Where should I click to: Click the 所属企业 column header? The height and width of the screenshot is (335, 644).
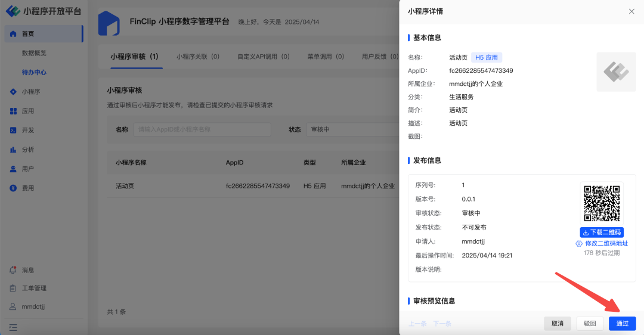(x=353, y=163)
